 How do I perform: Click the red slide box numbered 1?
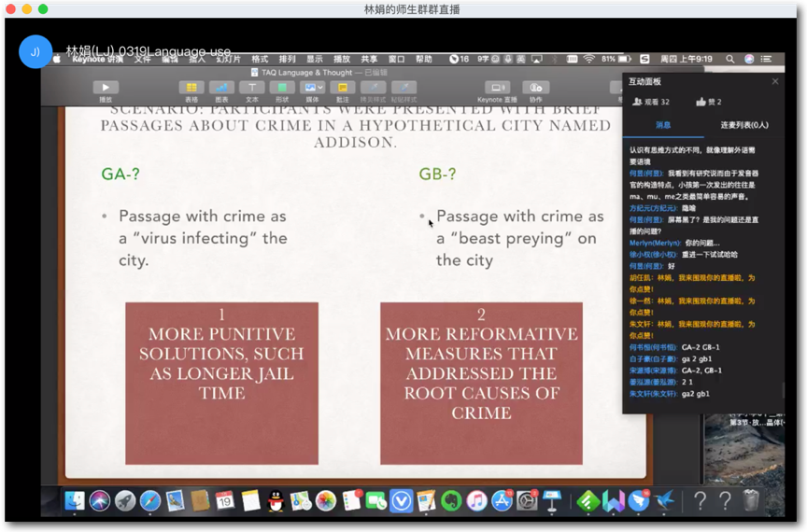click(221, 383)
